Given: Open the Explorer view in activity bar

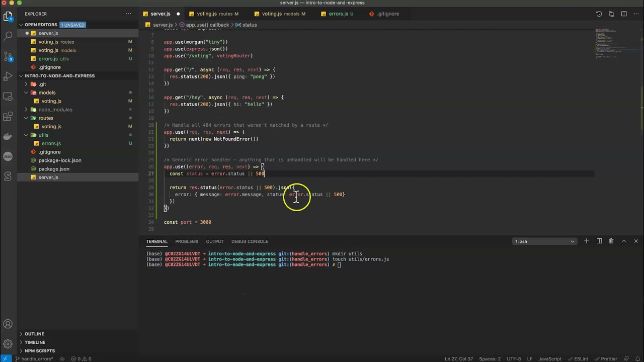Looking at the screenshot, I should coord(8,17).
